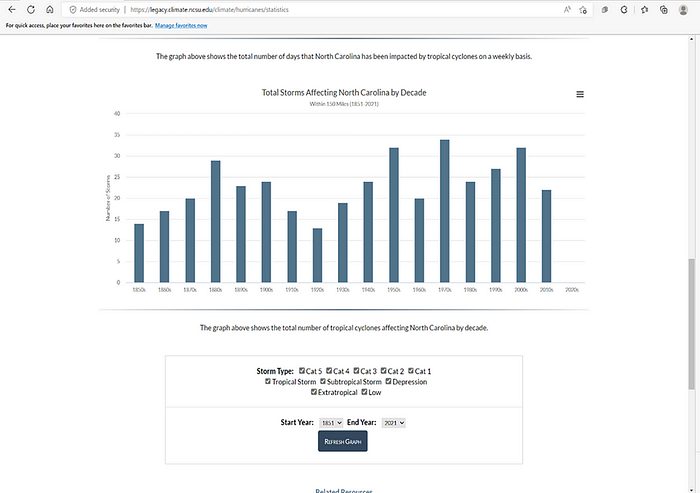Open the browser home page
This screenshot has height=493, width=700.
pyautogui.click(x=50, y=9)
